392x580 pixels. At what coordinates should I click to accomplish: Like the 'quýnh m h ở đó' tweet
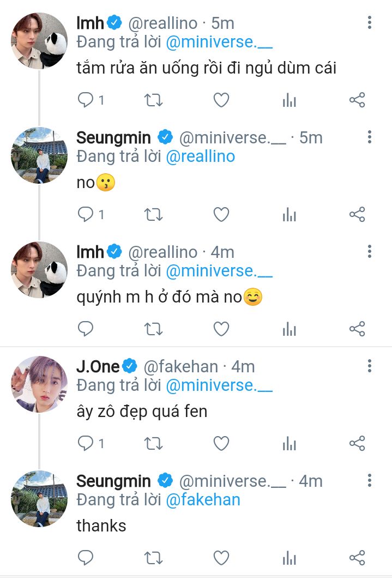[221, 329]
